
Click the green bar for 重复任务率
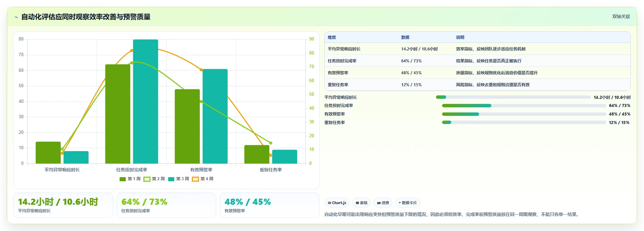coord(257,154)
